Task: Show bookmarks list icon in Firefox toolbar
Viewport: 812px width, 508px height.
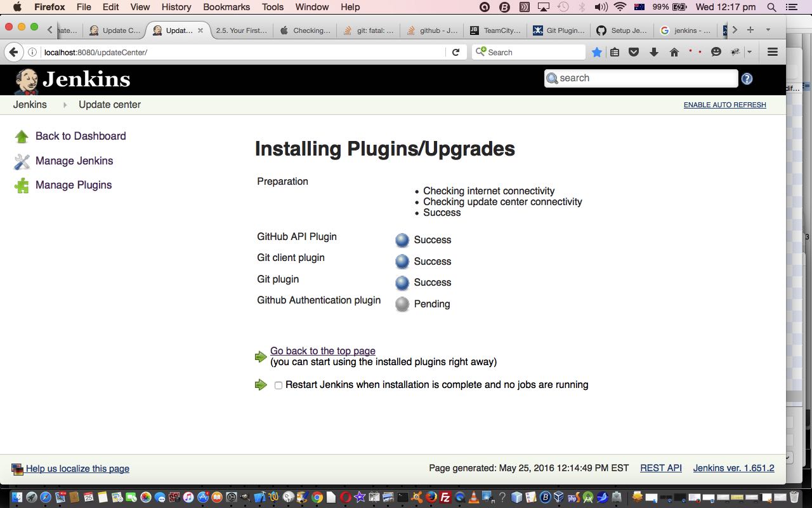Action: tap(615, 52)
